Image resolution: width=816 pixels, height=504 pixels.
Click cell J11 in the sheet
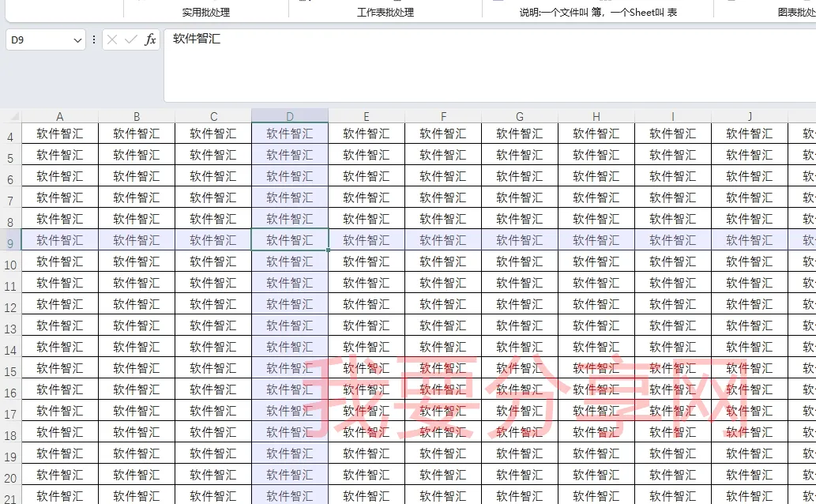(x=750, y=283)
